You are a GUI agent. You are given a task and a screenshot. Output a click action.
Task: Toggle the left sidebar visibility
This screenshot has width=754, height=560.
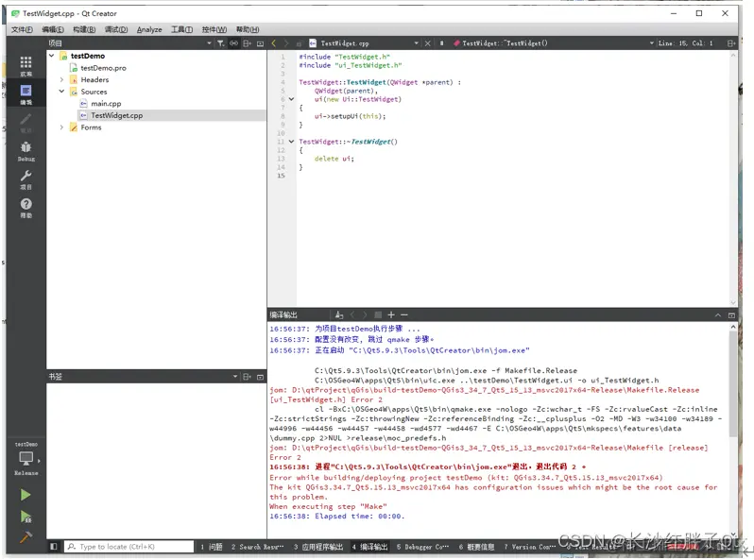53,547
